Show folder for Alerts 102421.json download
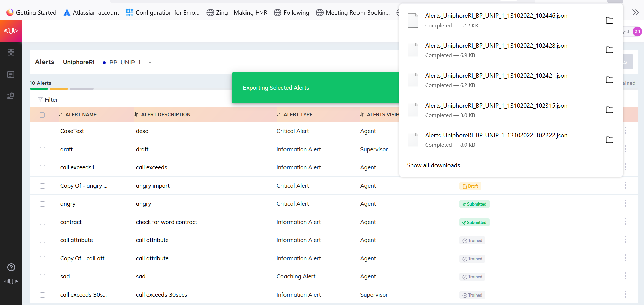 coord(609,80)
